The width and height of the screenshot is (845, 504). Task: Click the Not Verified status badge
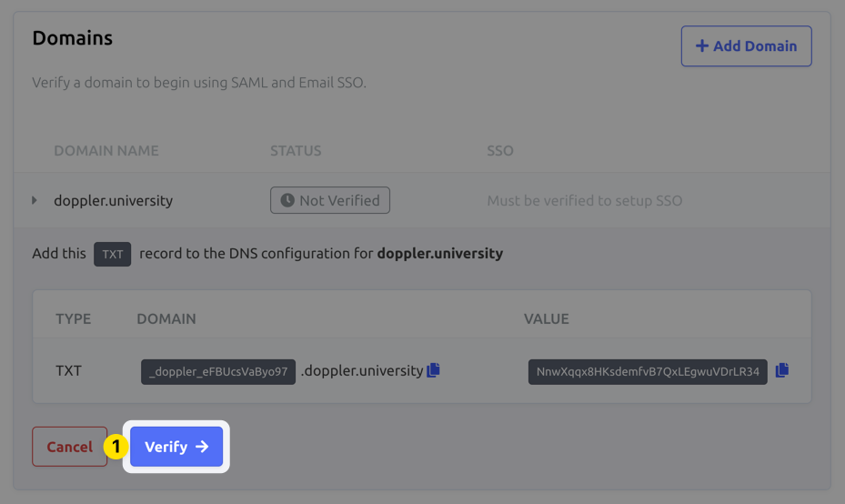[330, 200]
